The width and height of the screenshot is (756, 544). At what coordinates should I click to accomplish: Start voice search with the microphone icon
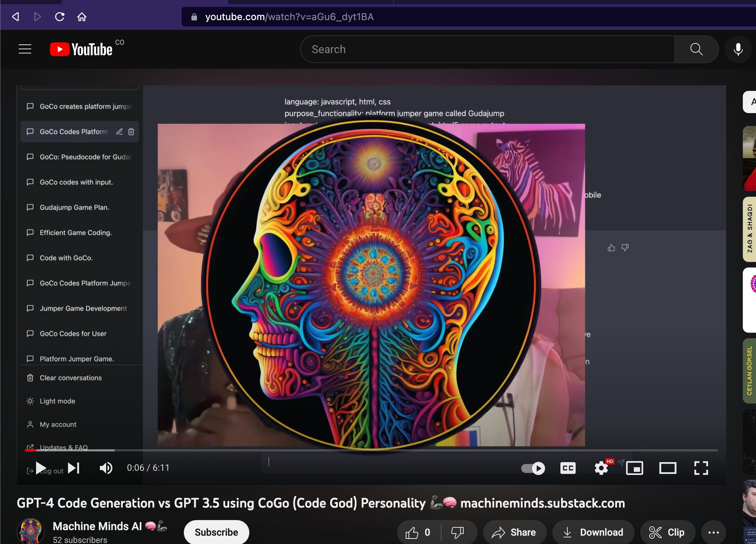click(x=738, y=49)
